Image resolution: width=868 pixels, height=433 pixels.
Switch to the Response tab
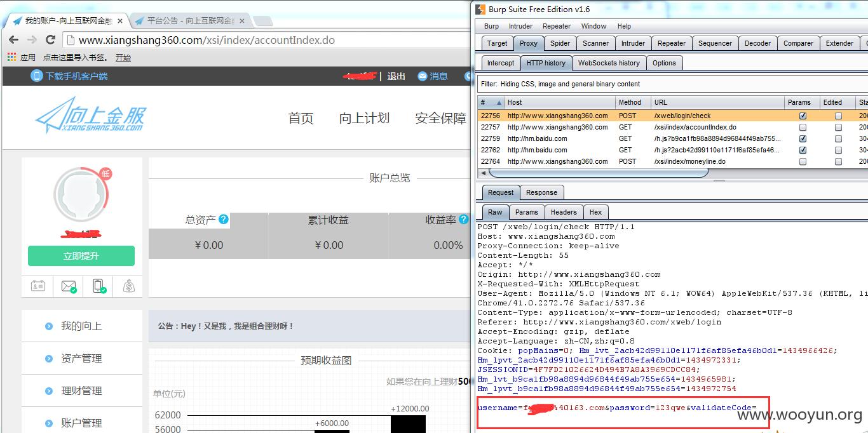tap(541, 192)
